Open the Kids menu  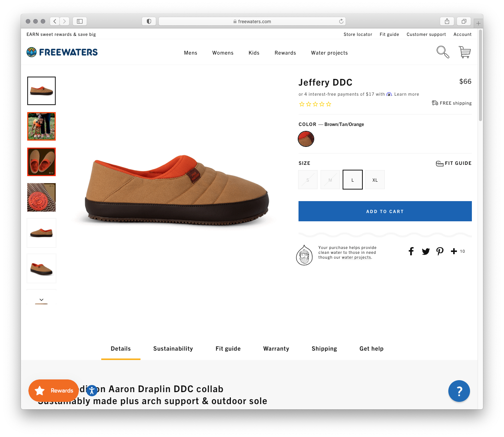point(254,53)
